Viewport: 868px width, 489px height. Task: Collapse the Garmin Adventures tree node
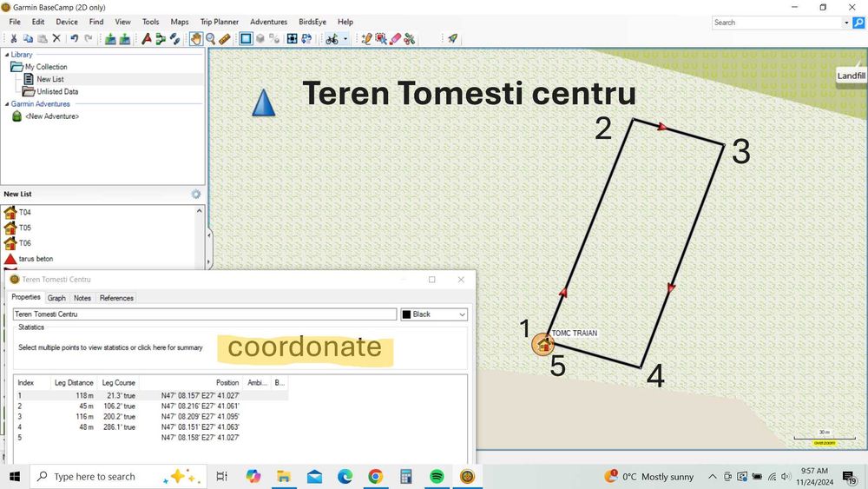coord(7,104)
